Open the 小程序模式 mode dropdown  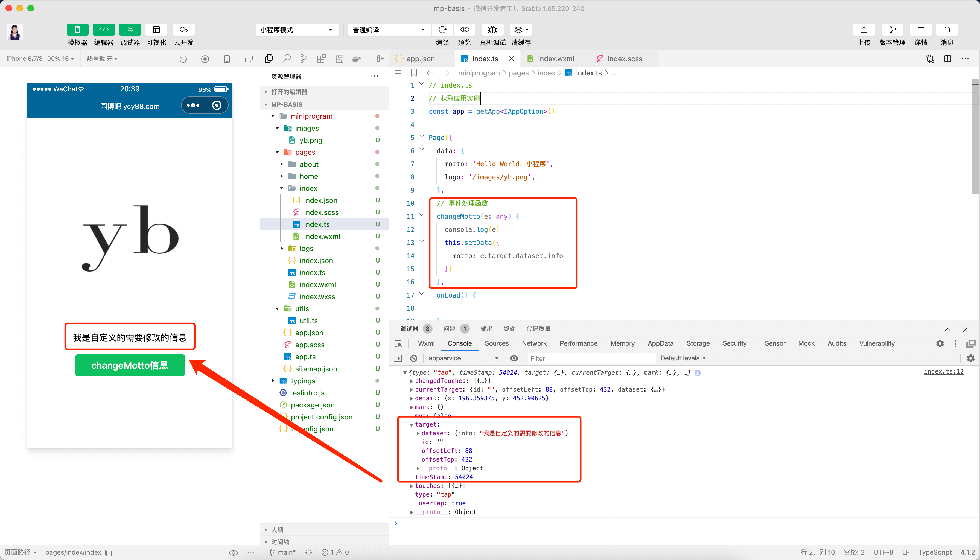click(x=297, y=30)
